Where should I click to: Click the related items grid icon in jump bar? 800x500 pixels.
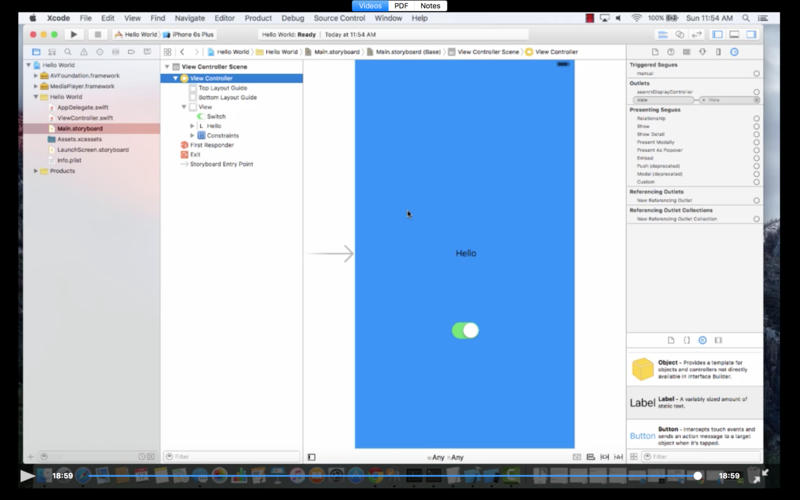click(167, 52)
